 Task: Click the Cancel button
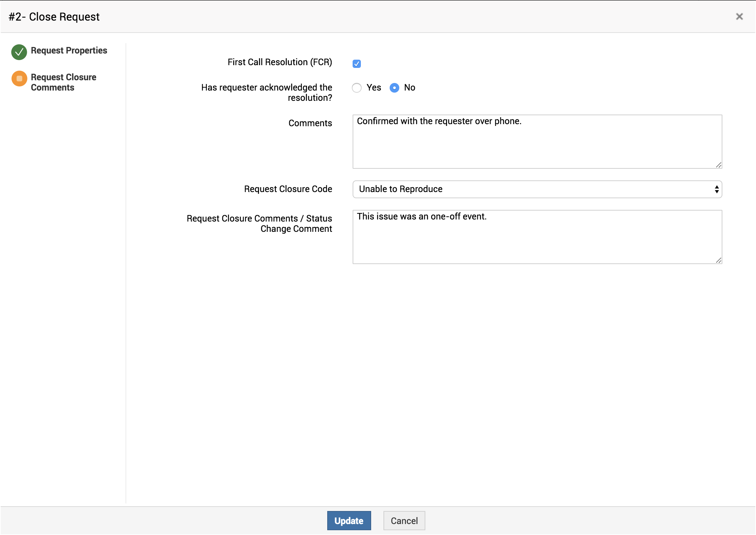tap(404, 521)
